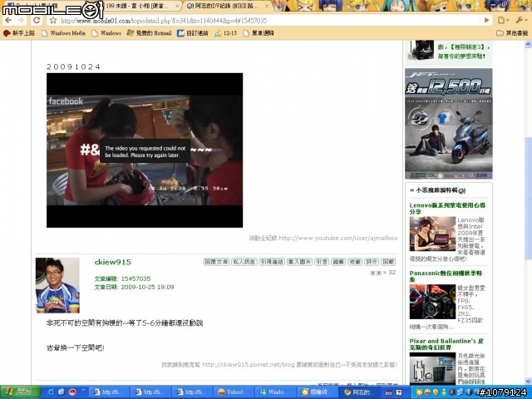Click the 引用連結 button
This screenshot has height=399, width=532.
coord(272,262)
